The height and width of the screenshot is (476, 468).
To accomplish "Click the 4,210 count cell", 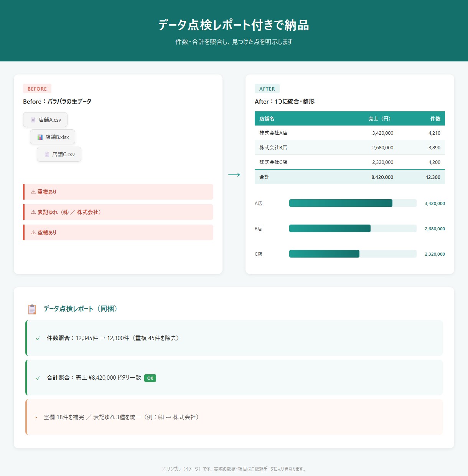I will (434, 133).
